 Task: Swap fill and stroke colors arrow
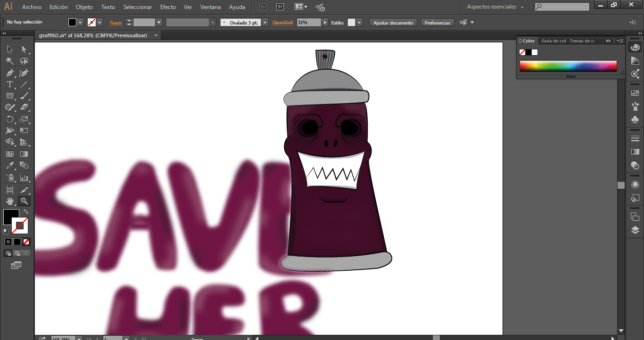point(26,212)
